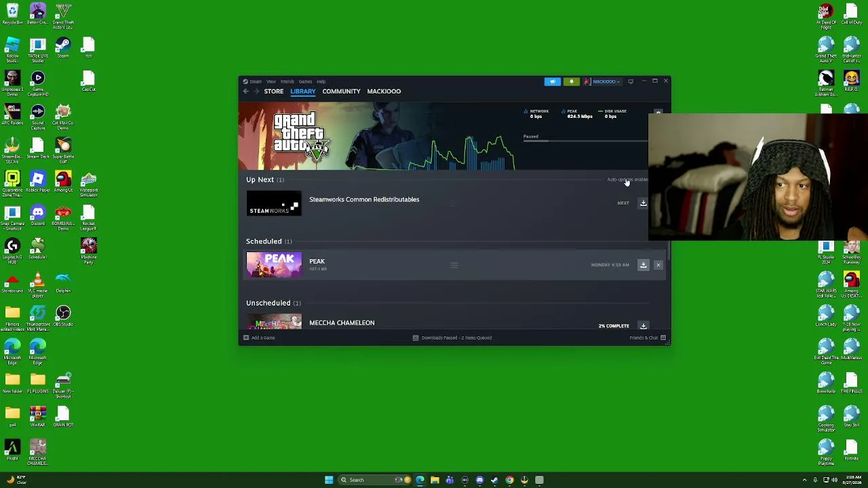The height and width of the screenshot is (488, 868).
Task: Open the Steam notifications bell
Action: (x=572, y=81)
